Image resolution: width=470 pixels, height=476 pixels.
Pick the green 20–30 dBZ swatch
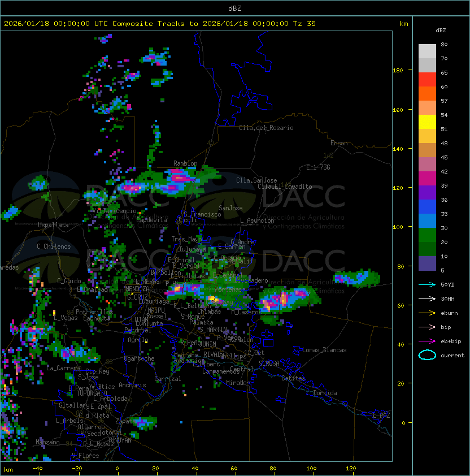click(427, 235)
